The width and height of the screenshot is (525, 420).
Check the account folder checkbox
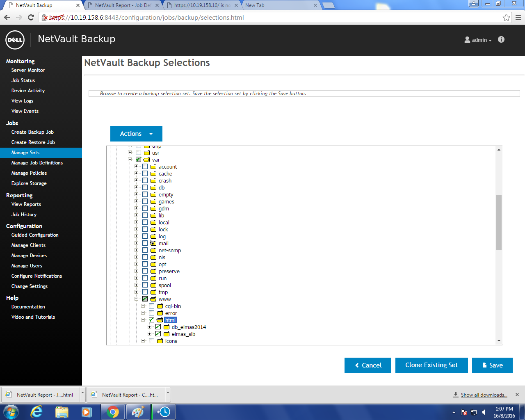click(145, 167)
